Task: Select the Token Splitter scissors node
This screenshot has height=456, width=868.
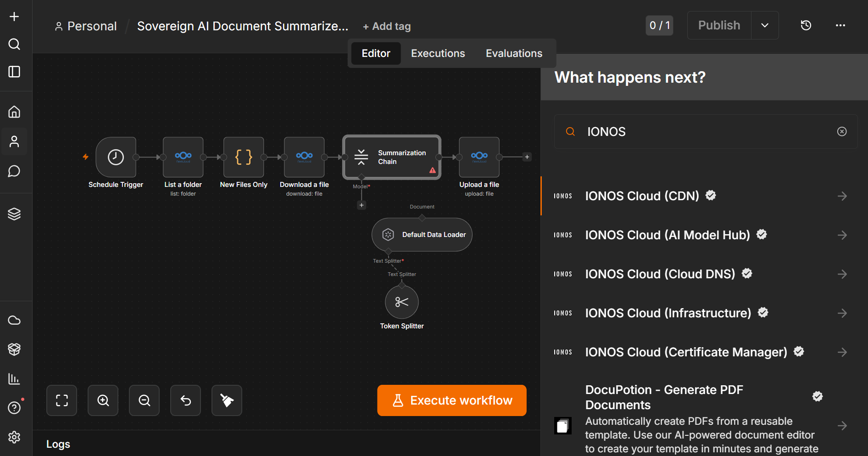Action: pos(402,302)
